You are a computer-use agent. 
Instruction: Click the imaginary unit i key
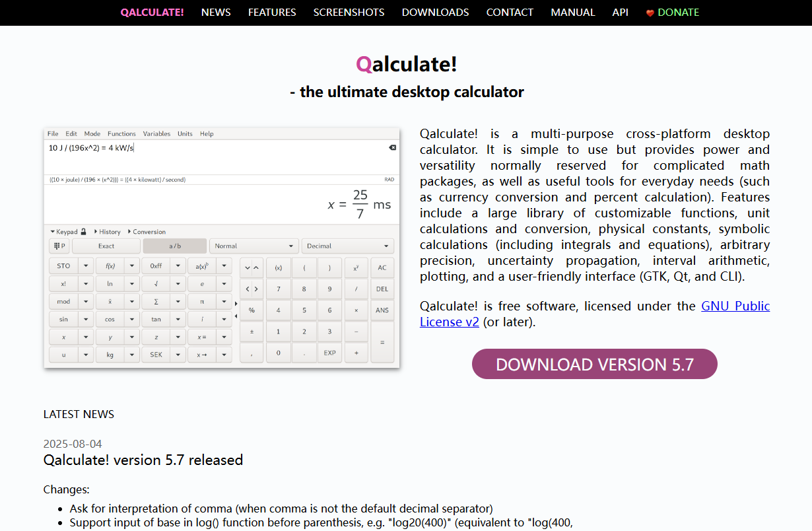click(x=202, y=319)
